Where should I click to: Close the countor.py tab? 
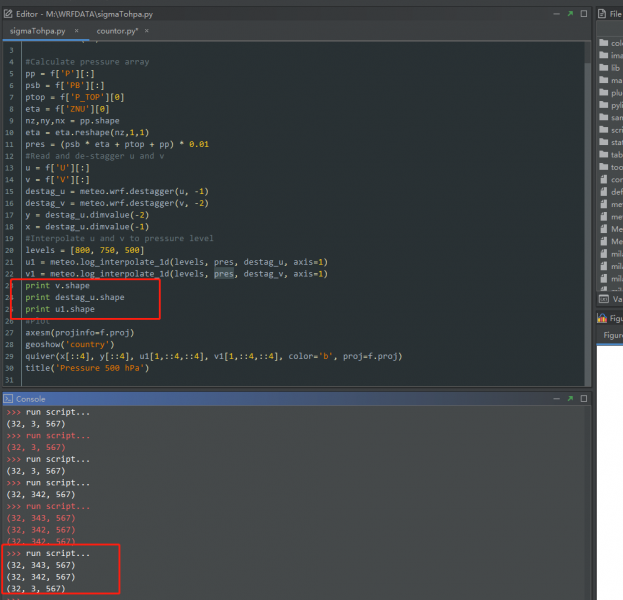147,32
